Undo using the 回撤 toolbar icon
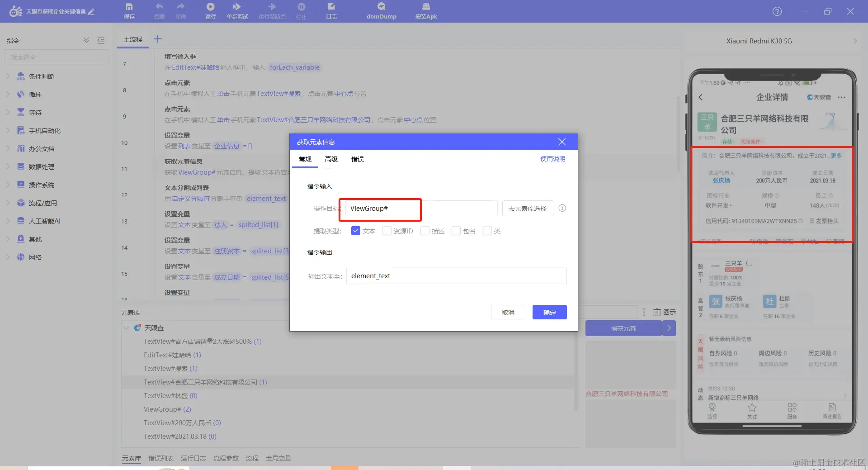This screenshot has height=470, width=868. pyautogui.click(x=160, y=11)
